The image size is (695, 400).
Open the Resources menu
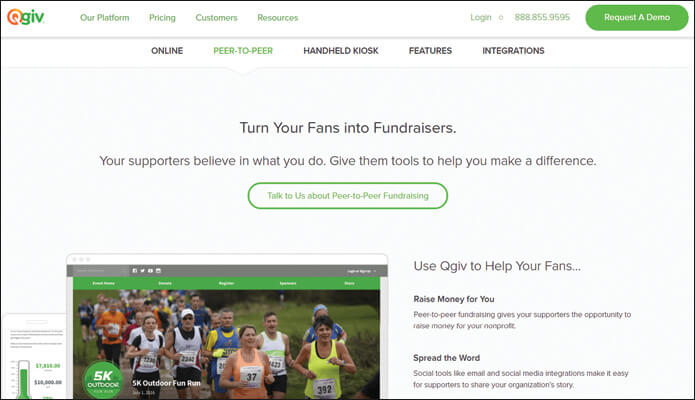coord(277,18)
